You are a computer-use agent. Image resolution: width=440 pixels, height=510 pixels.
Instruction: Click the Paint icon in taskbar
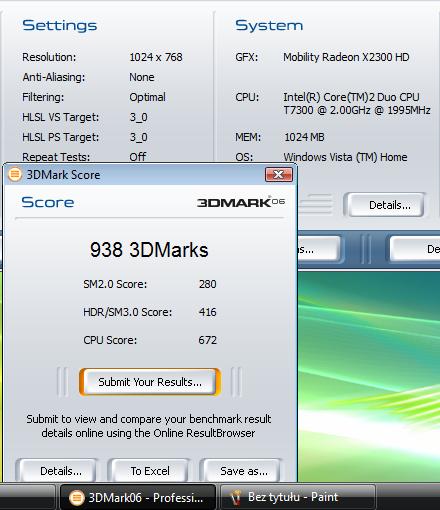coord(236,498)
